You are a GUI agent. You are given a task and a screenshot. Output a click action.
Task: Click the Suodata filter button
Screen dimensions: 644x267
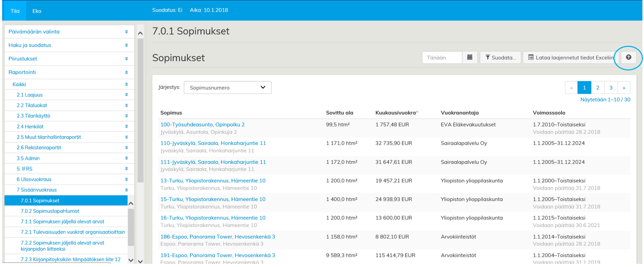(x=500, y=57)
